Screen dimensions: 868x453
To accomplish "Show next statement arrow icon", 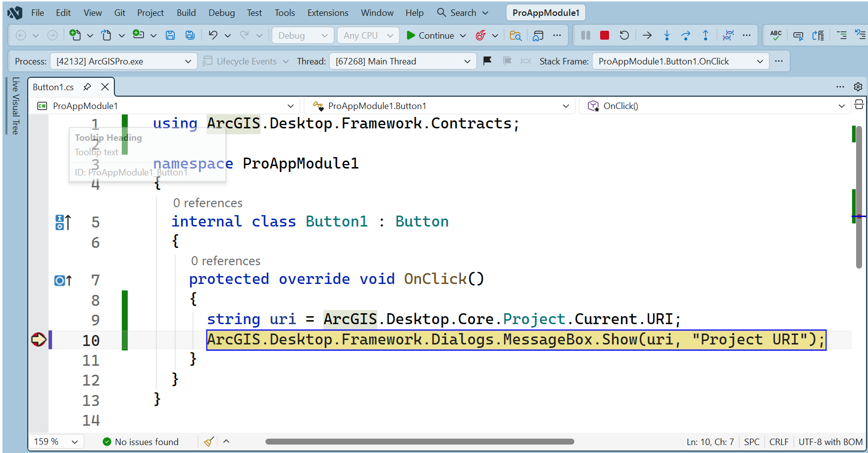I will click(x=647, y=35).
